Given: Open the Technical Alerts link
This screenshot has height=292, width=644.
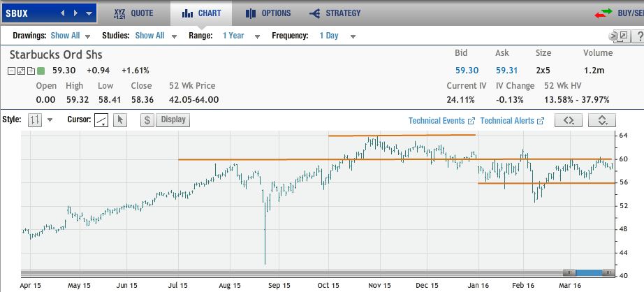Looking at the screenshot, I should [x=512, y=121].
